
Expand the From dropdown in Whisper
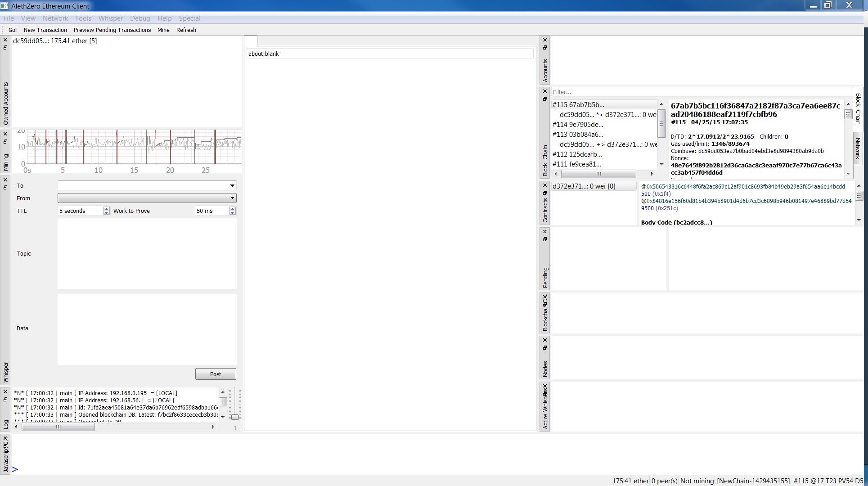[232, 198]
